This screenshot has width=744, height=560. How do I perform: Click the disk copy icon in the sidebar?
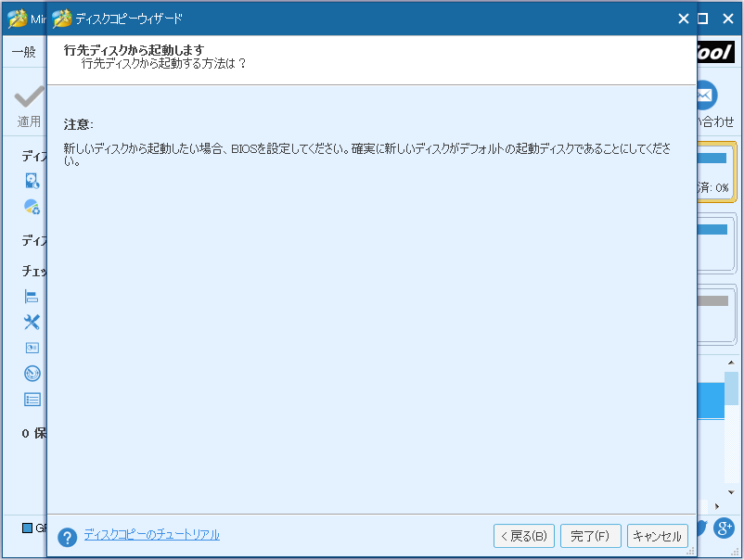point(32,181)
